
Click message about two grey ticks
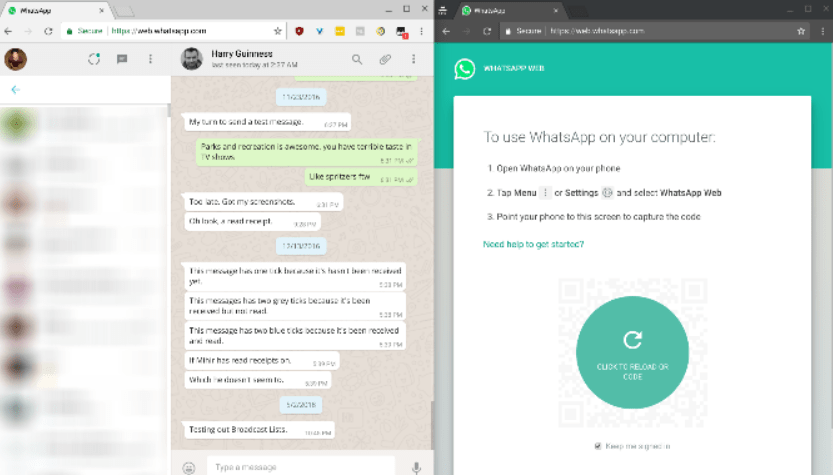click(295, 306)
